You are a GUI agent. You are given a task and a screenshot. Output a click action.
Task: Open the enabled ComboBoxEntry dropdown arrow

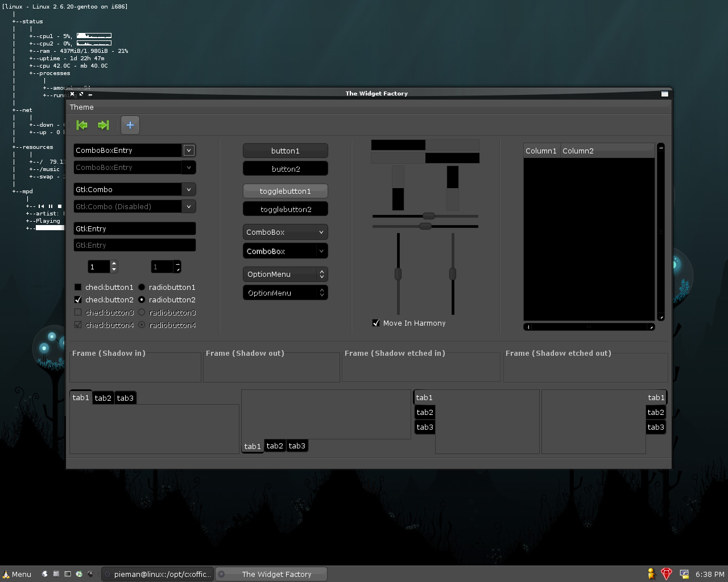[189, 150]
